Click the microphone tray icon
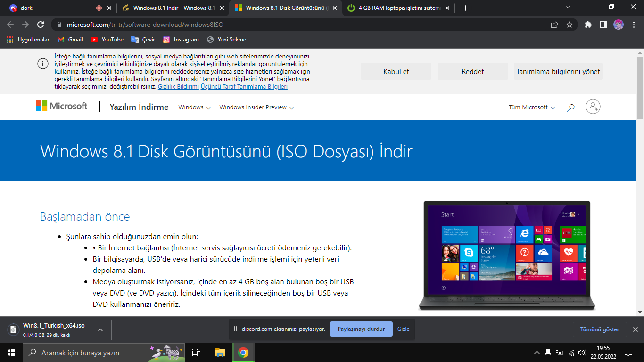 pyautogui.click(x=548, y=353)
